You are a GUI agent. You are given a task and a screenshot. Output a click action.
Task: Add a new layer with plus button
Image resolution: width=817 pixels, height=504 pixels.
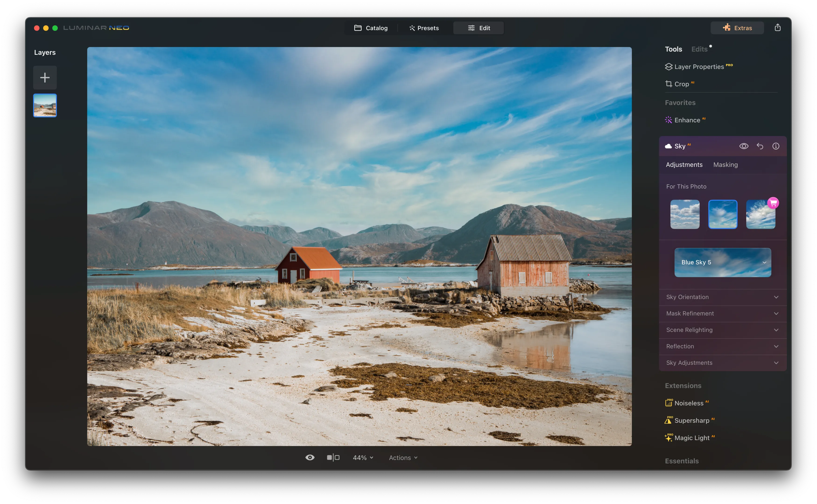[45, 78]
